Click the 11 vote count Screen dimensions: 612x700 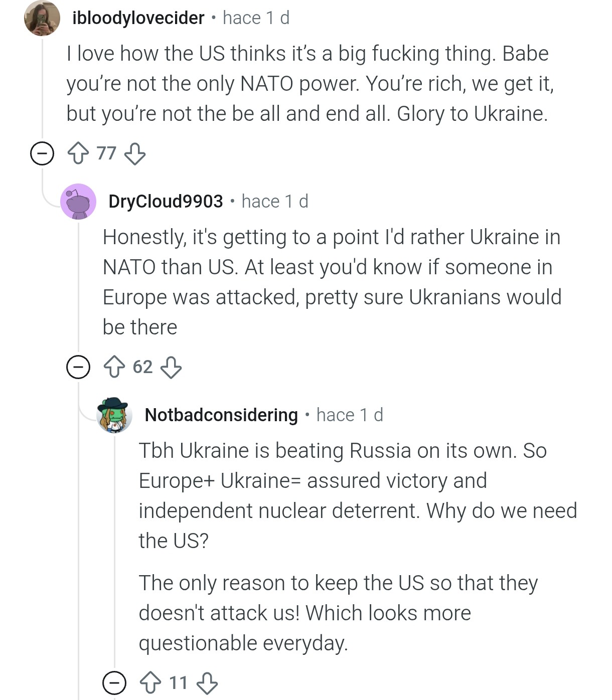(x=178, y=683)
